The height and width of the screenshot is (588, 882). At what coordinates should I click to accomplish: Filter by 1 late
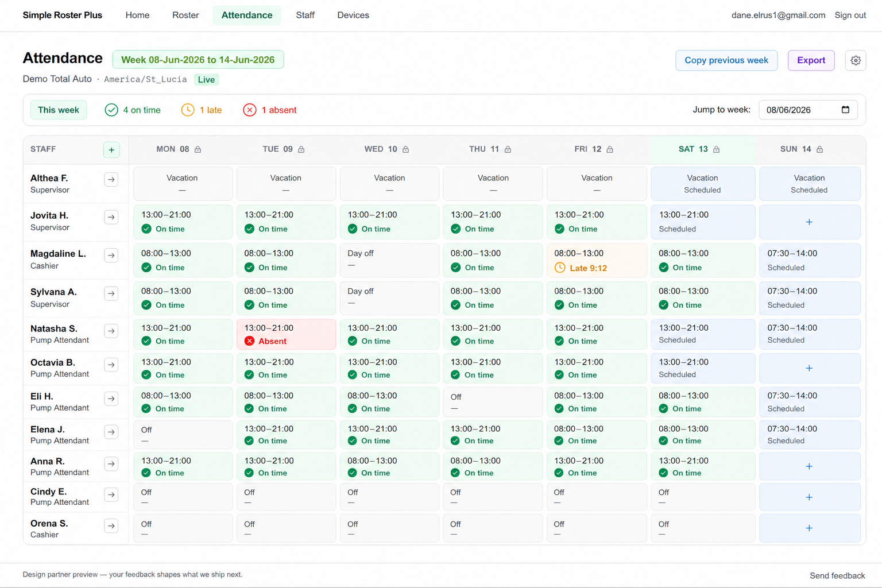[202, 110]
